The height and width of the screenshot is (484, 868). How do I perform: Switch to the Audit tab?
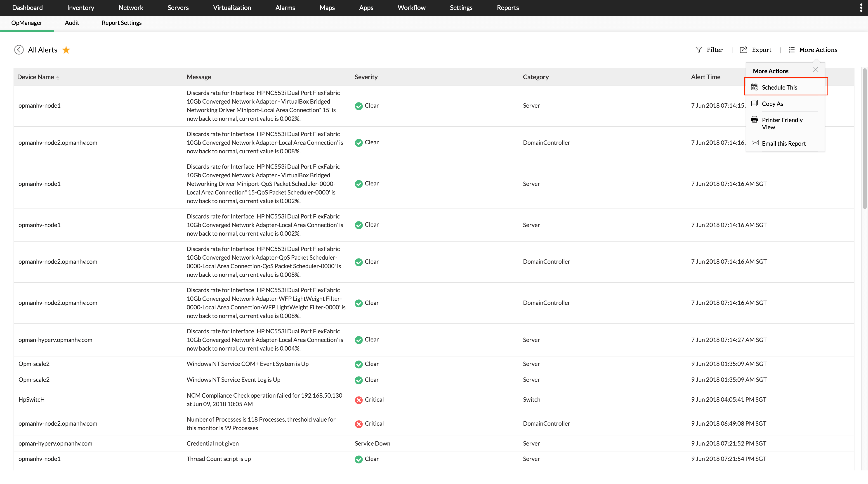[x=72, y=23]
